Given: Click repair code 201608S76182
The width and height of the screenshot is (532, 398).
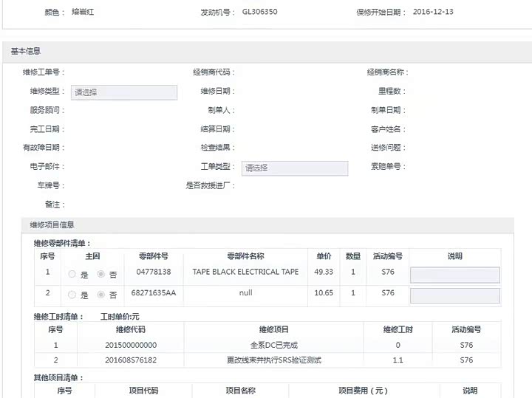Looking at the screenshot, I should (x=131, y=360).
